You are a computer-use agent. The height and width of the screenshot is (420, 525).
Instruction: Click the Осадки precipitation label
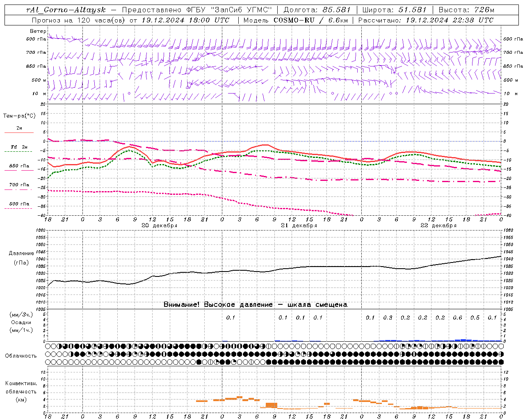click(x=21, y=322)
